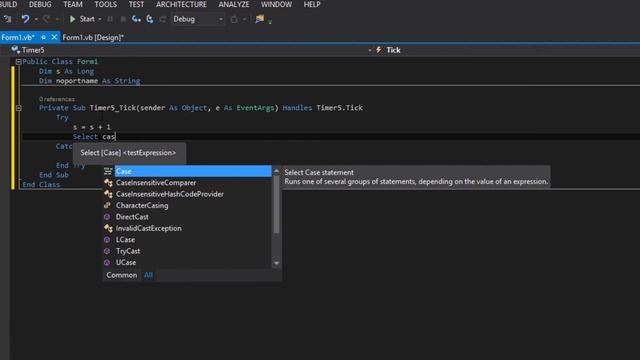Click the IntelliSense list scroll down arrow
Viewport: 640px width, 360px height.
[276, 264]
